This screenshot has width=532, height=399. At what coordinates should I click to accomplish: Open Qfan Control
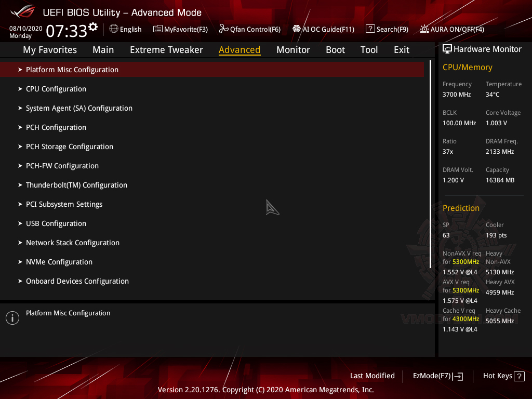click(249, 29)
